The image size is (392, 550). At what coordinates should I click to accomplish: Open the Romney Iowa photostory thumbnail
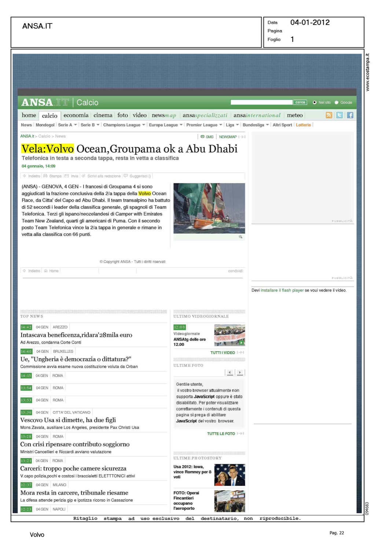[229, 475]
